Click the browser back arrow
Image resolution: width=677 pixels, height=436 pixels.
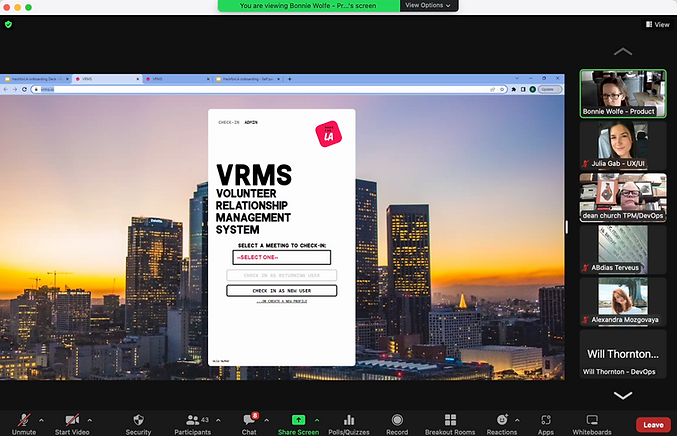point(6,89)
